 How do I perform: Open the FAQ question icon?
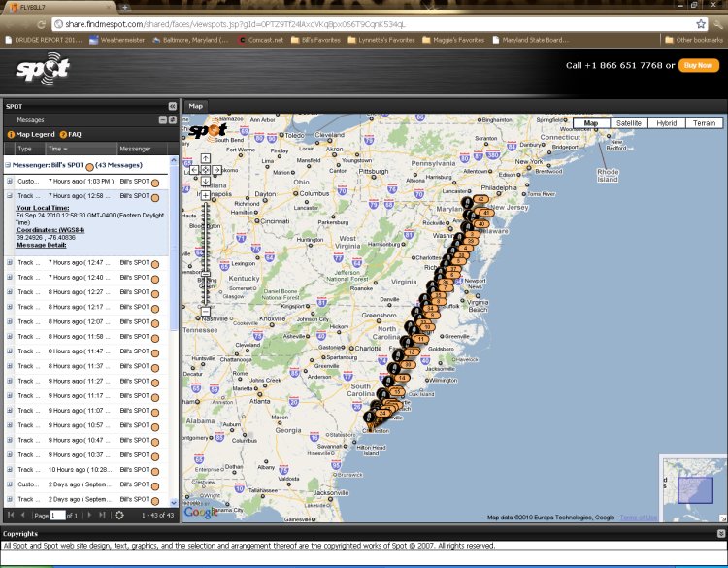(x=63, y=135)
